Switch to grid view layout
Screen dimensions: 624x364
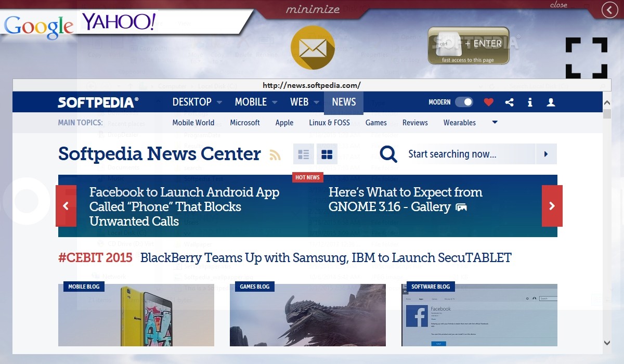(x=327, y=154)
